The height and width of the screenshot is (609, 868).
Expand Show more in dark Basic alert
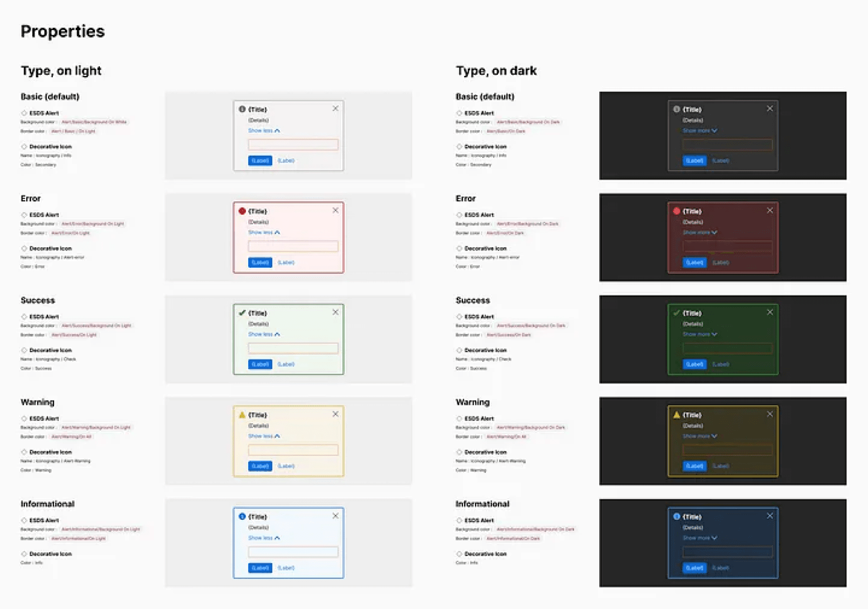(x=700, y=131)
